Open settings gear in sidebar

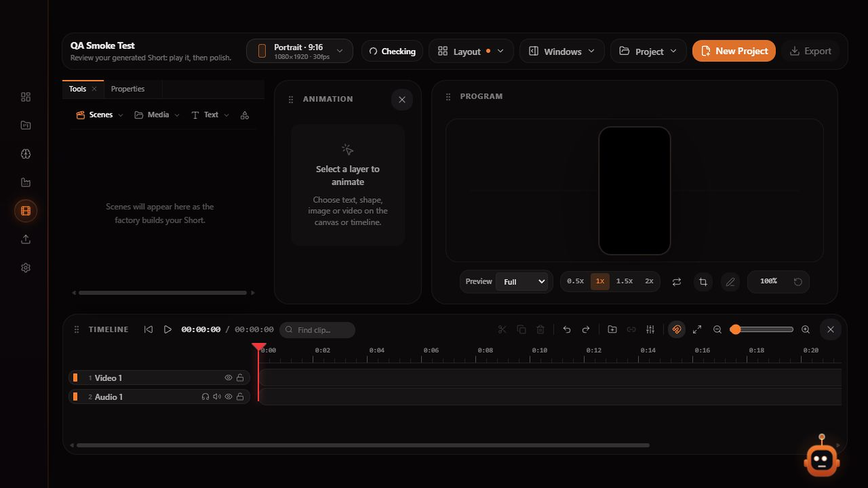pyautogui.click(x=26, y=268)
